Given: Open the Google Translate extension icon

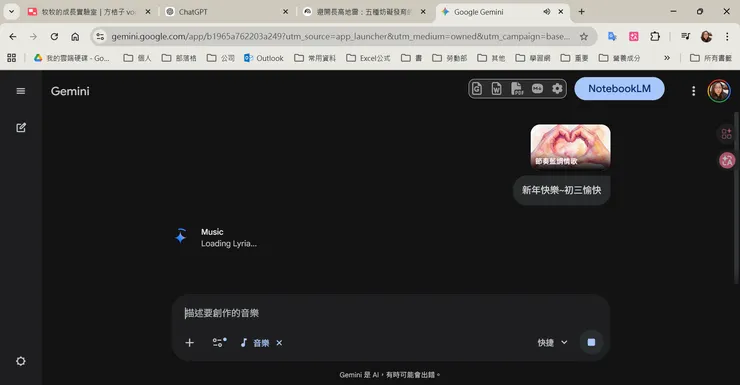Looking at the screenshot, I should pyautogui.click(x=612, y=36).
